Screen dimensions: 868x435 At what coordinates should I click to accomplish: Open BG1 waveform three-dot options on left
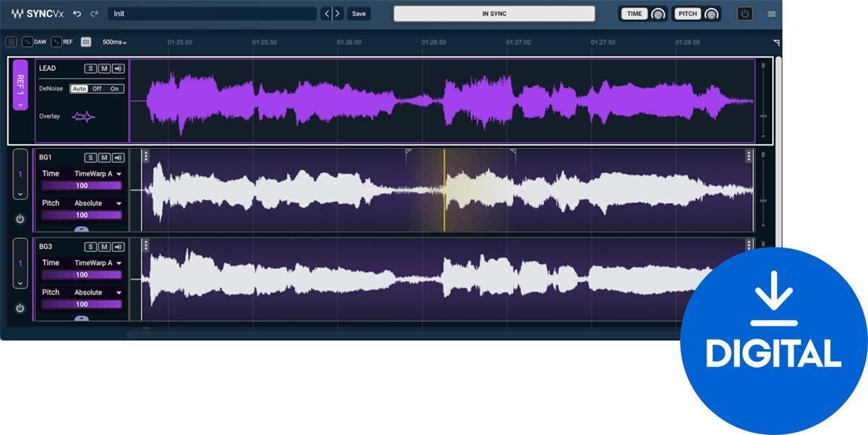pos(146,156)
